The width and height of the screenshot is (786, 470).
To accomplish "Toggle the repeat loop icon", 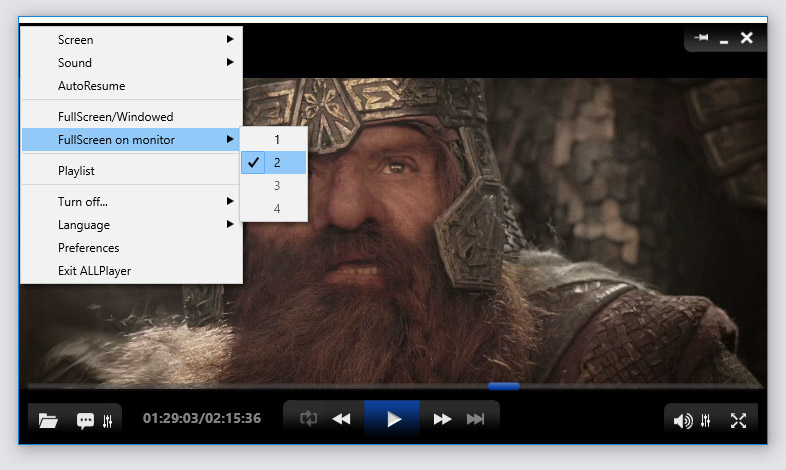I will (x=308, y=419).
